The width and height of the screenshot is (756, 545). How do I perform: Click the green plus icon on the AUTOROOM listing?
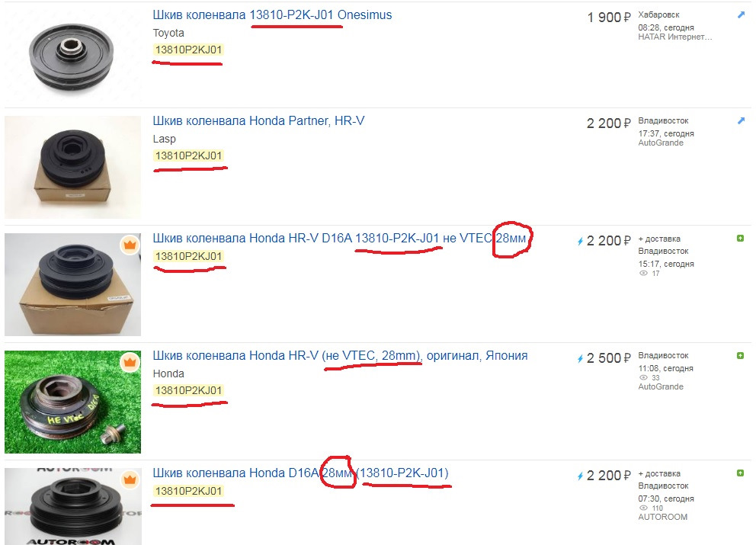pos(740,473)
